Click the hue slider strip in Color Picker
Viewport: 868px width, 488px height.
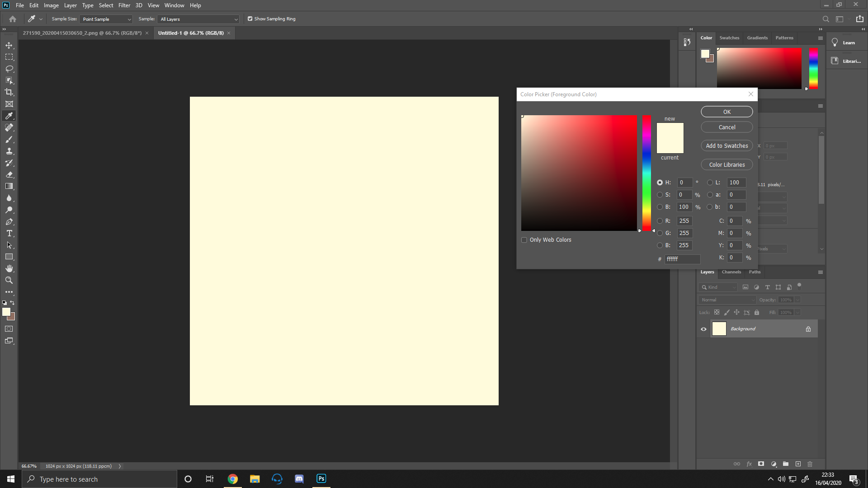click(x=647, y=173)
